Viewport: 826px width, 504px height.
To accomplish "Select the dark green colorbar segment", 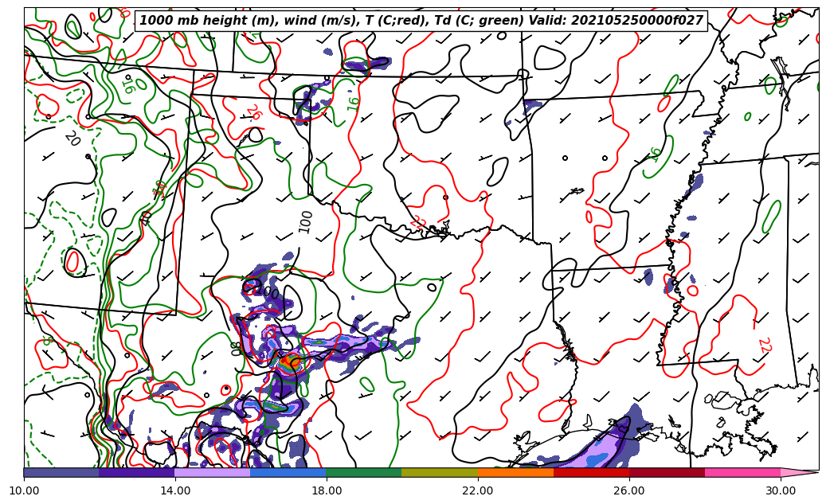I will (x=364, y=472).
